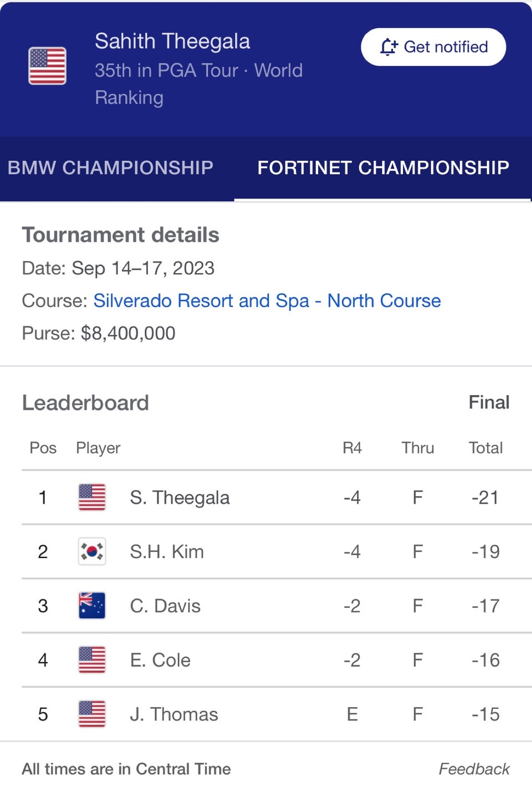532x802 pixels.
Task: Tap the bell icon in Get notified
Action: coord(388,47)
